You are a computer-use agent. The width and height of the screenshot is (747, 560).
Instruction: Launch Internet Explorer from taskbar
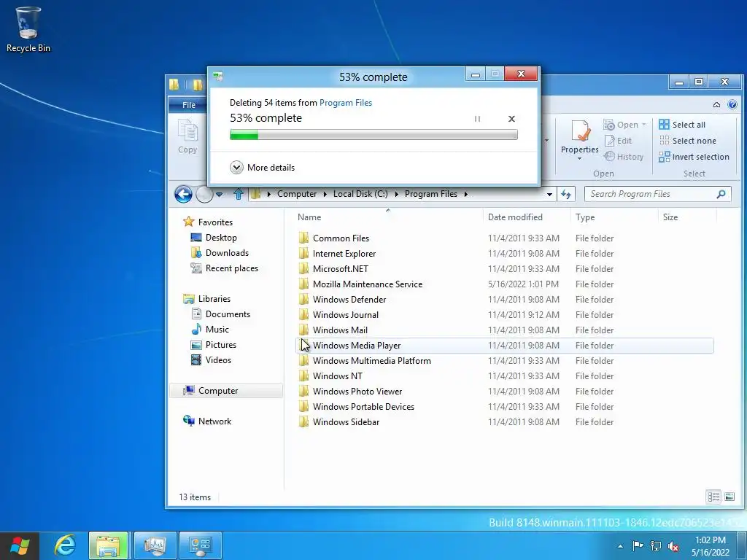coord(64,545)
